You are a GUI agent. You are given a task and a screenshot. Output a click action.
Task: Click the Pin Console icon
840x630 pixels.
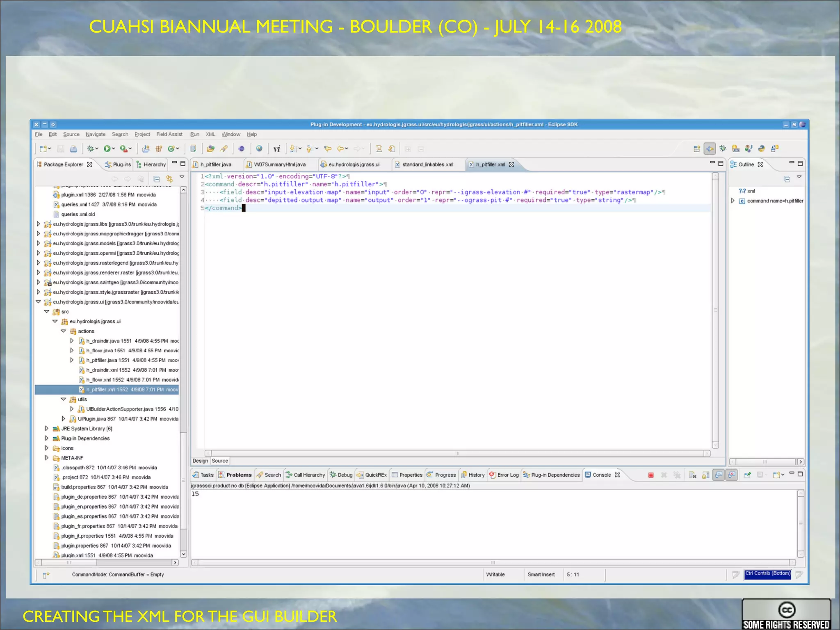747,475
